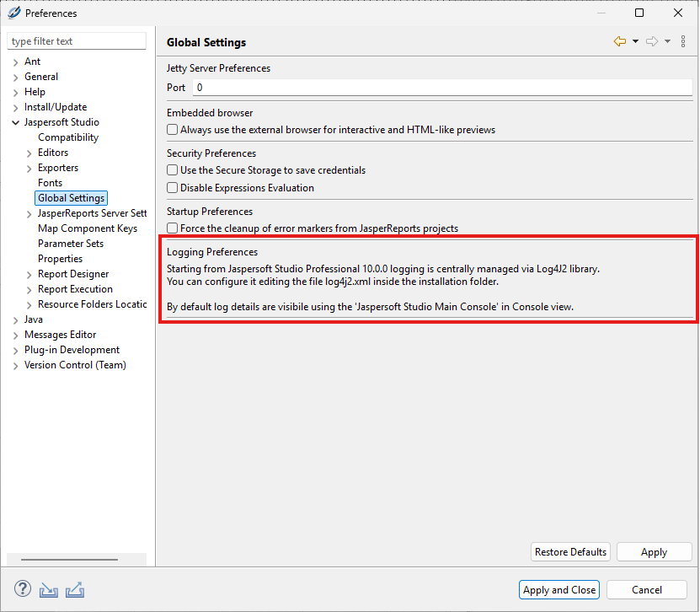The width and height of the screenshot is (700, 612).
Task: Open the Properties preference page
Action: click(61, 259)
